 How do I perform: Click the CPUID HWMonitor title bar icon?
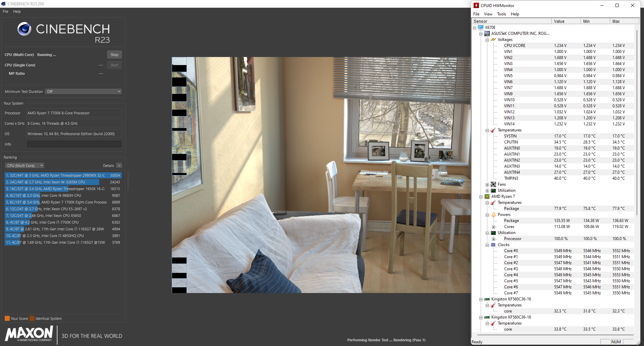tap(476, 5)
